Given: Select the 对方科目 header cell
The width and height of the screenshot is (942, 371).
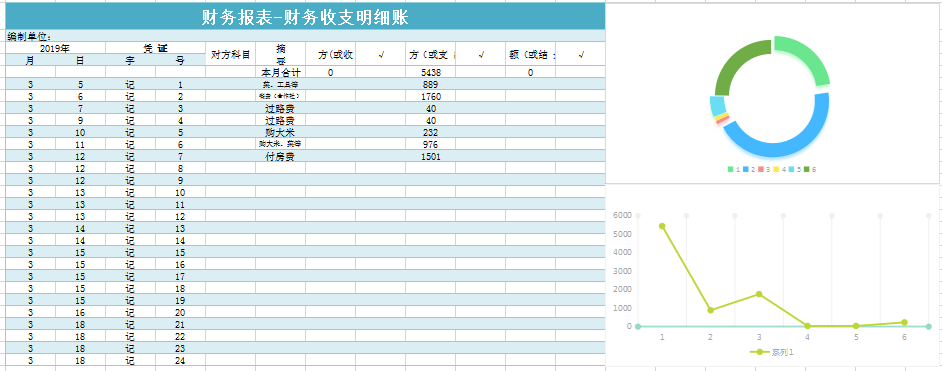Looking at the screenshot, I should click(x=230, y=54).
